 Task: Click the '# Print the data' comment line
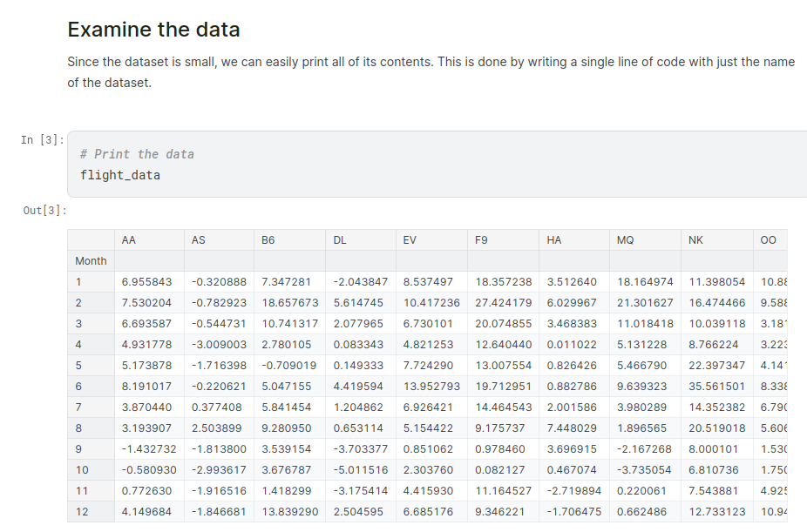coord(137,154)
